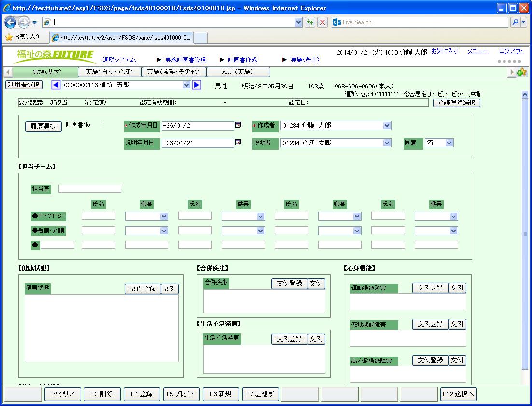
Task: Click the F12 選択へ button
Action: pyautogui.click(x=458, y=394)
